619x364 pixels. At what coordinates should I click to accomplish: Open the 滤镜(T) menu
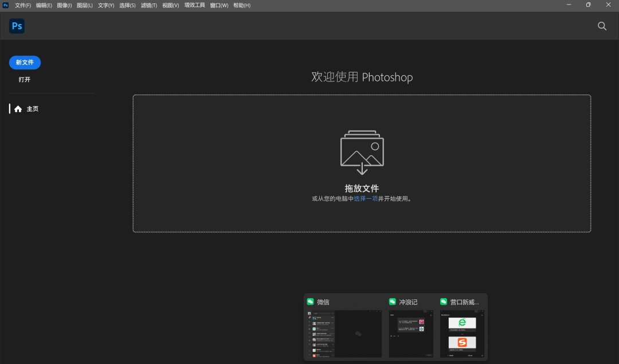click(149, 6)
